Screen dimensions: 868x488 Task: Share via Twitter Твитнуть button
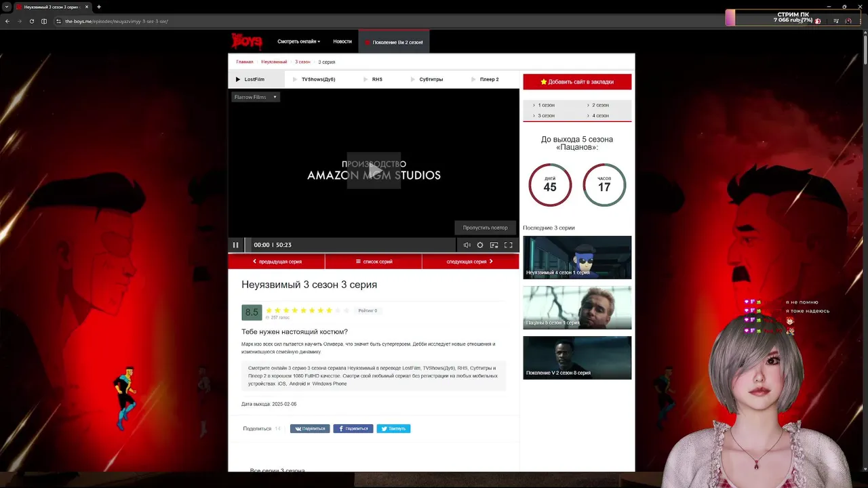393,428
